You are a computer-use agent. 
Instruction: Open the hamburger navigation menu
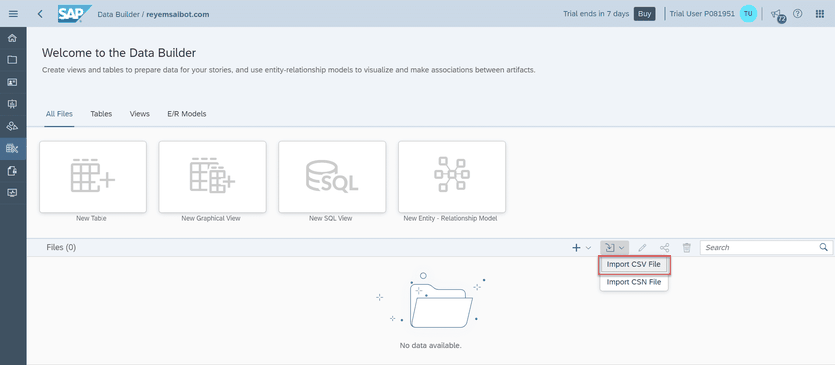coord(13,14)
